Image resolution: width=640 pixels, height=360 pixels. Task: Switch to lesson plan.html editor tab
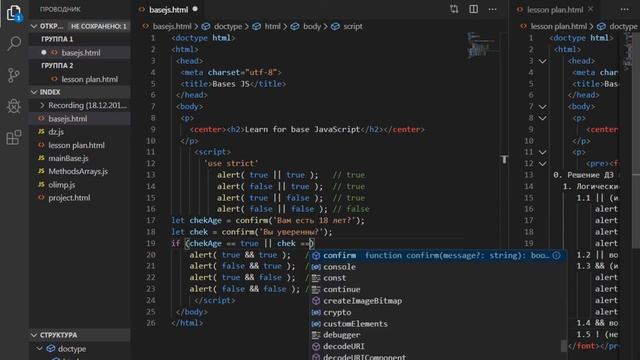[x=555, y=9]
